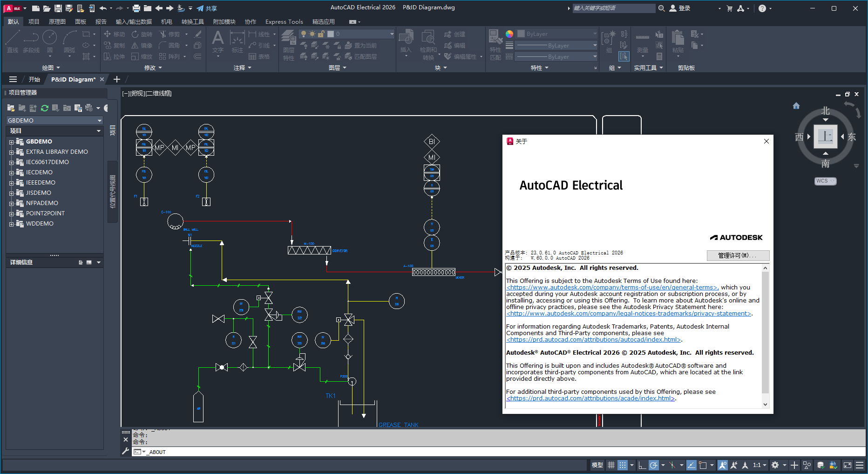868x474 pixels.
Task: Open the privacy-statement link
Action: coord(629,314)
